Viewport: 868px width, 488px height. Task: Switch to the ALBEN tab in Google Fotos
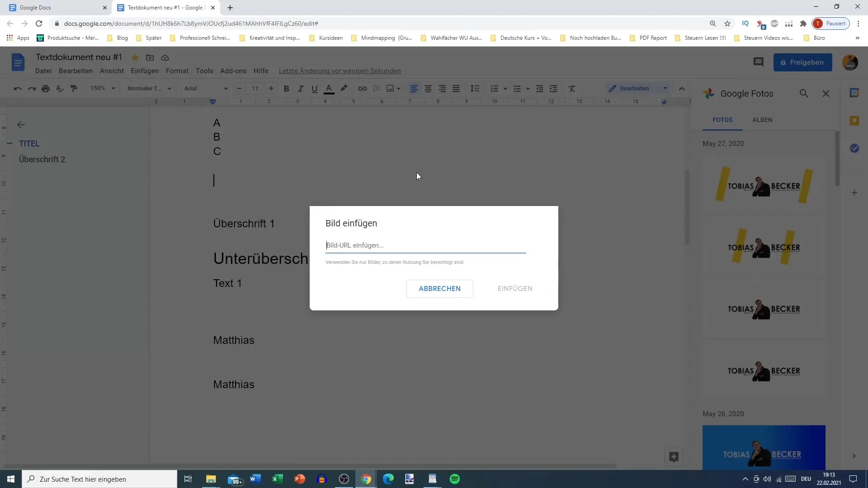(x=763, y=120)
